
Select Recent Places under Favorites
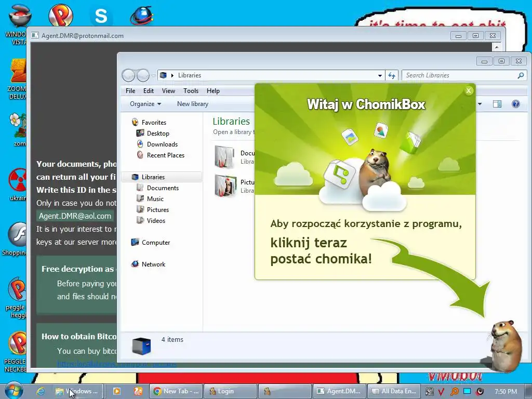166,155
